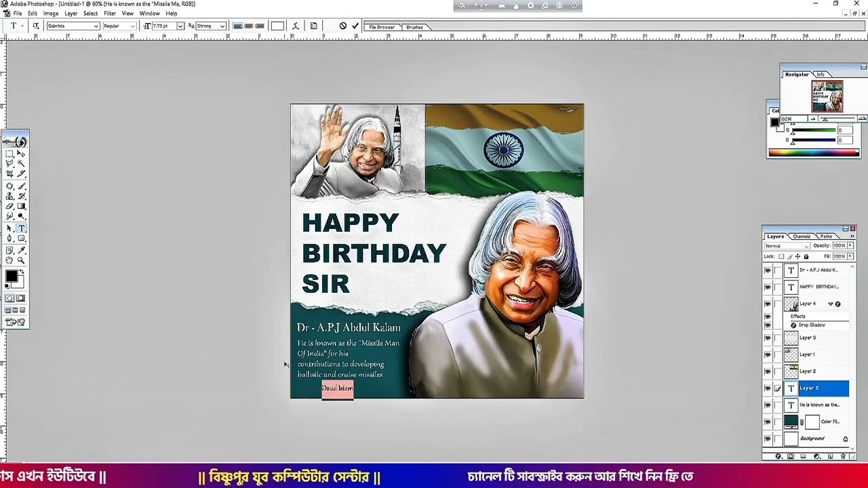Open the Image menu
868x488 pixels.
51,14
